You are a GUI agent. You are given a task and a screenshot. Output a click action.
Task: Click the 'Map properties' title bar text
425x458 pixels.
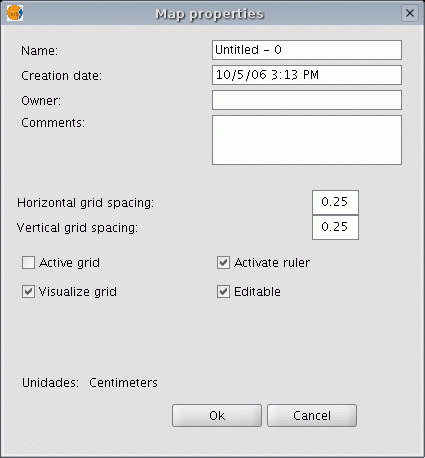point(210,14)
